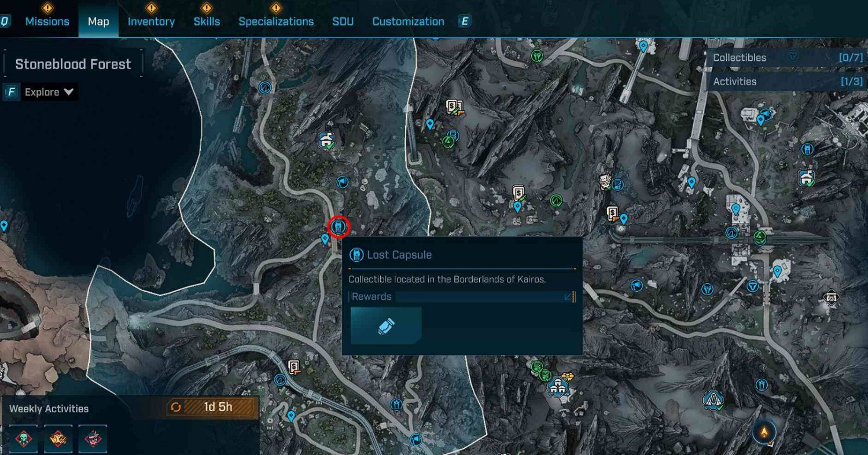Viewport: 868px width, 455px height.
Task: Select the golden middle weekly activity icon
Action: tap(58, 438)
